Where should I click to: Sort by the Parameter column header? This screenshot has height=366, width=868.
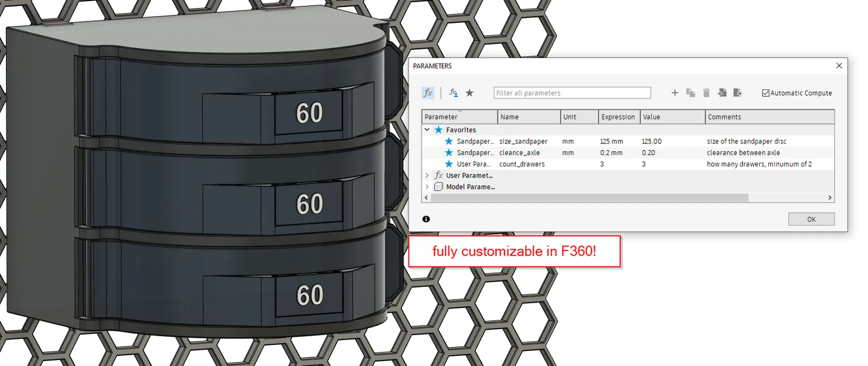459,117
